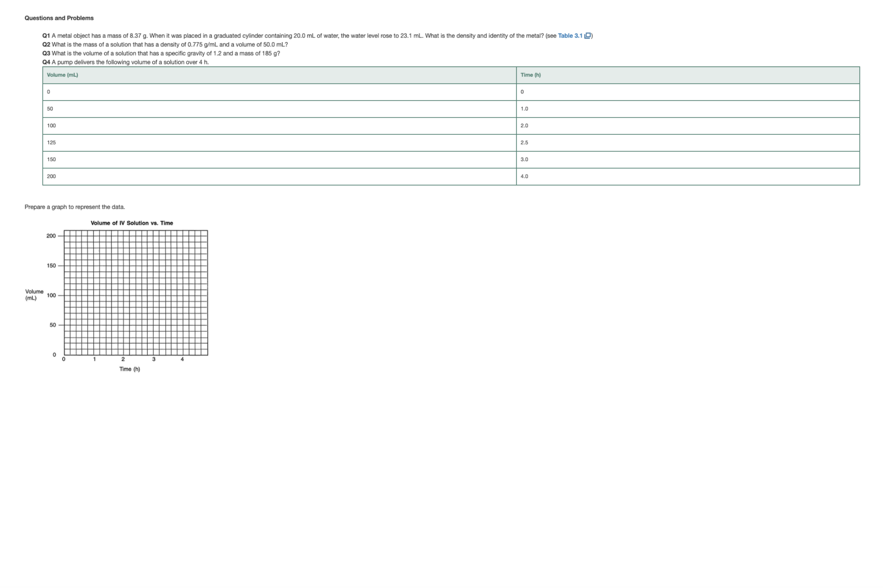Click the graph's y-axis label Volume (mL)
883x588 pixels.
34,295
